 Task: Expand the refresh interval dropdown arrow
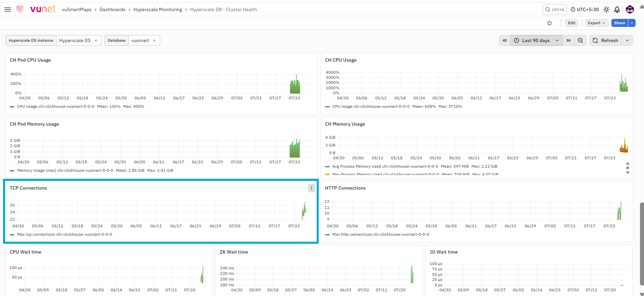pos(627,40)
